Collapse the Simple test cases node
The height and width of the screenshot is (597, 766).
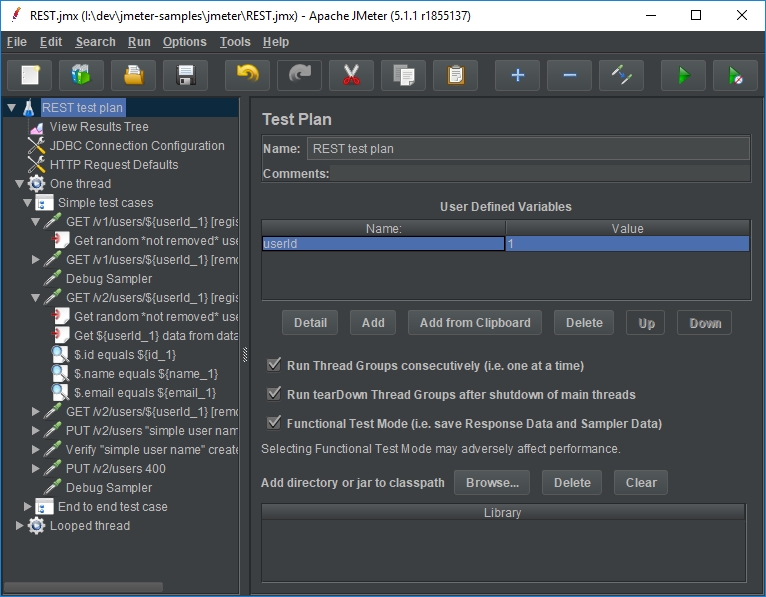click(28, 203)
